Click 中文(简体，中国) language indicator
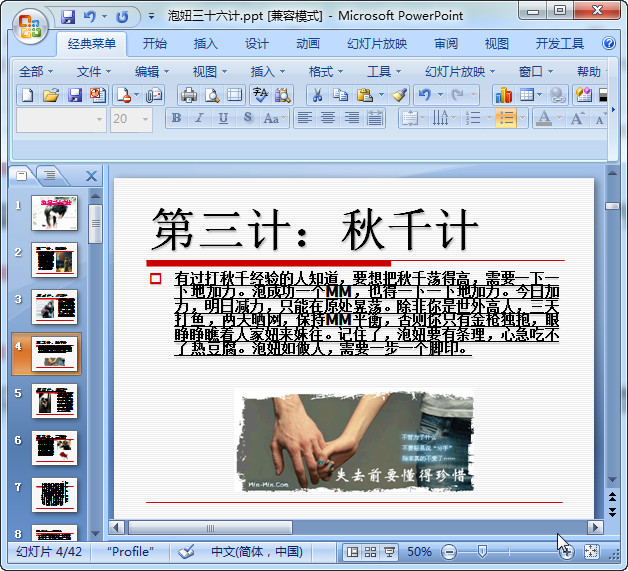 257,552
